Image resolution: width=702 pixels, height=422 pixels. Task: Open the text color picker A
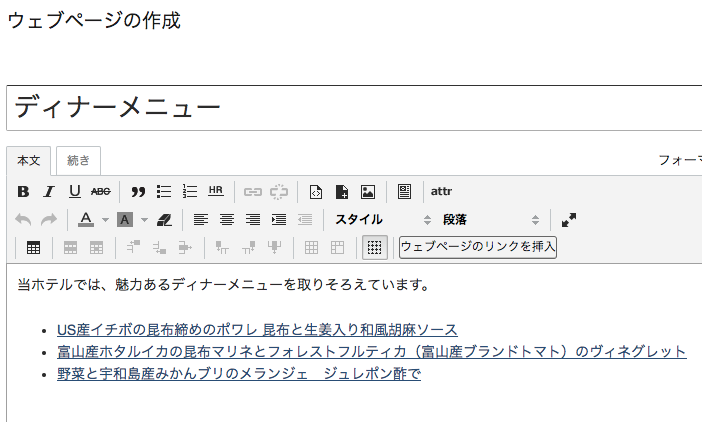pos(86,220)
